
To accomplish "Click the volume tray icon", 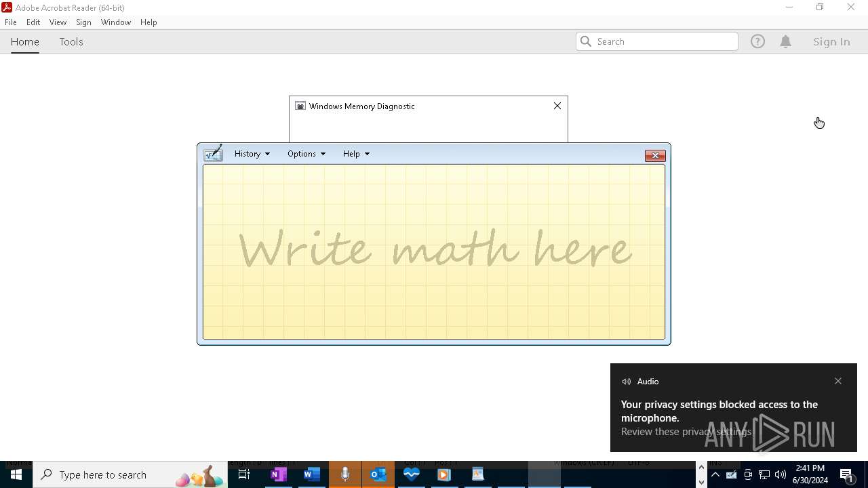I will 781,474.
